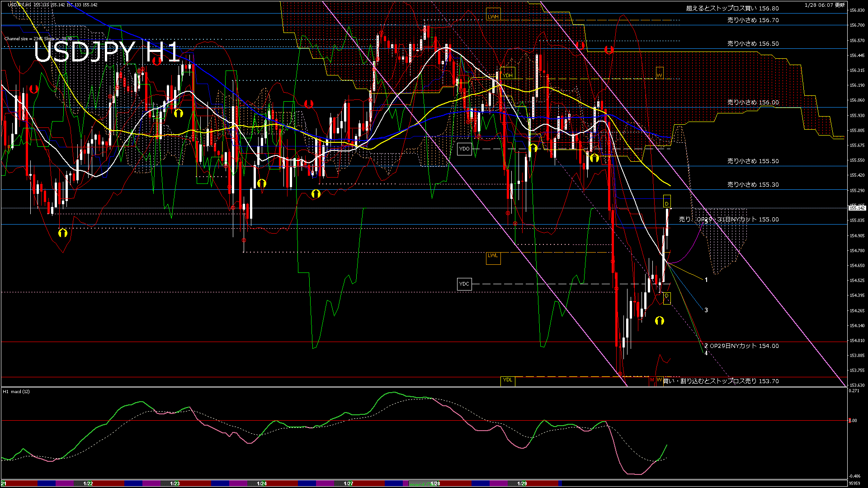Select the OP29日NYカット 154.00 annotation
Screen dimensions: 868x488
point(744,346)
